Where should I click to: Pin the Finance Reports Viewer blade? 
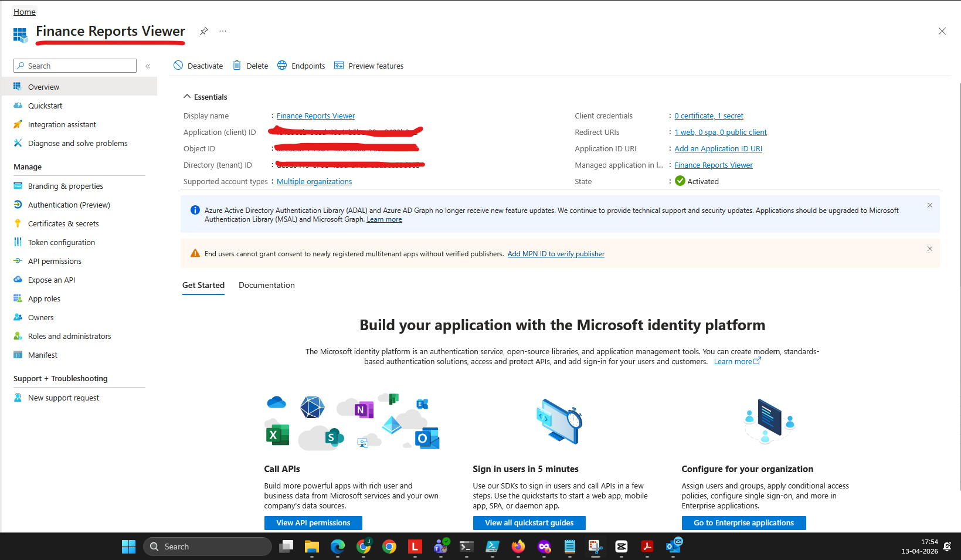pyautogui.click(x=204, y=31)
